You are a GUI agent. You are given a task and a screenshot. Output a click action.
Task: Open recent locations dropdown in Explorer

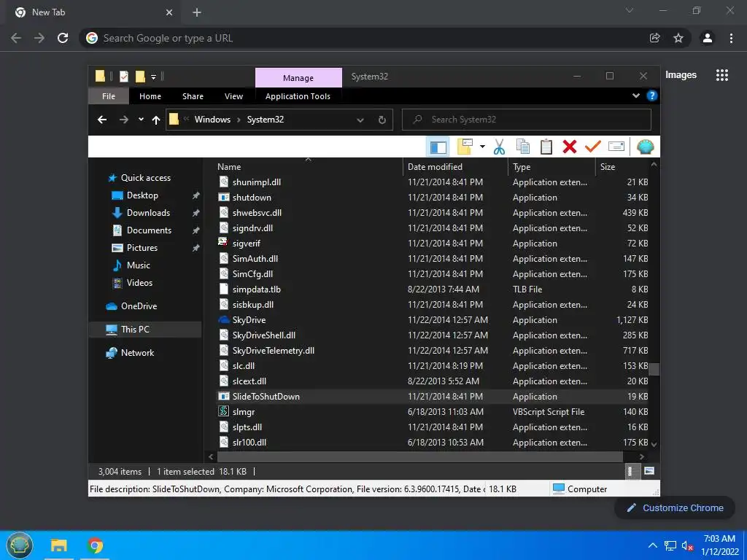point(141,120)
